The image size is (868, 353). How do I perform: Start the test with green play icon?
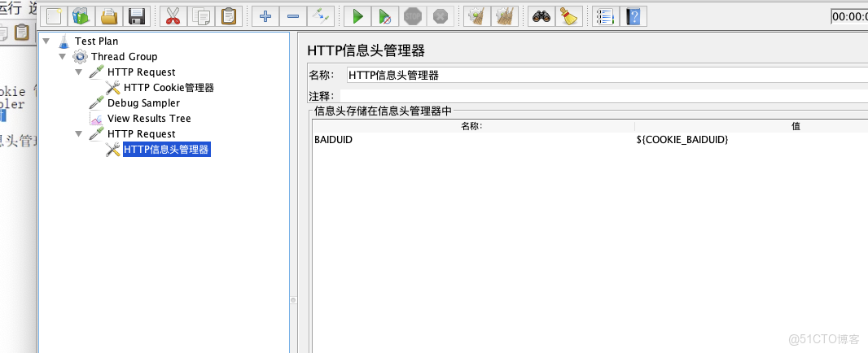pyautogui.click(x=357, y=16)
